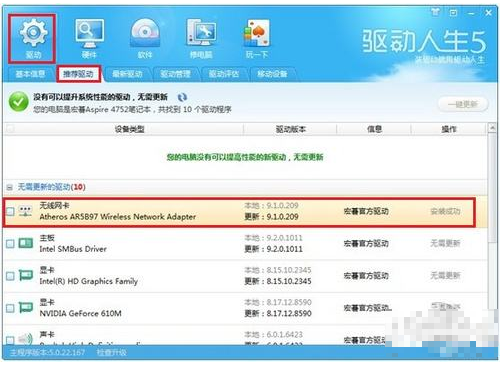Check the Atheros AR5B97 wireless adapter checkbox
Image resolution: width=501 pixels, height=365 pixels.
10,211
